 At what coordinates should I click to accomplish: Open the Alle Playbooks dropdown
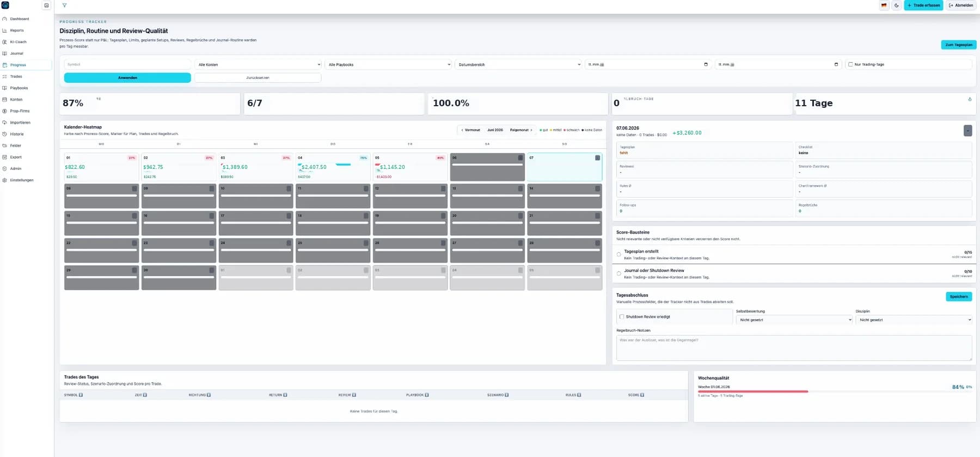[x=388, y=64]
